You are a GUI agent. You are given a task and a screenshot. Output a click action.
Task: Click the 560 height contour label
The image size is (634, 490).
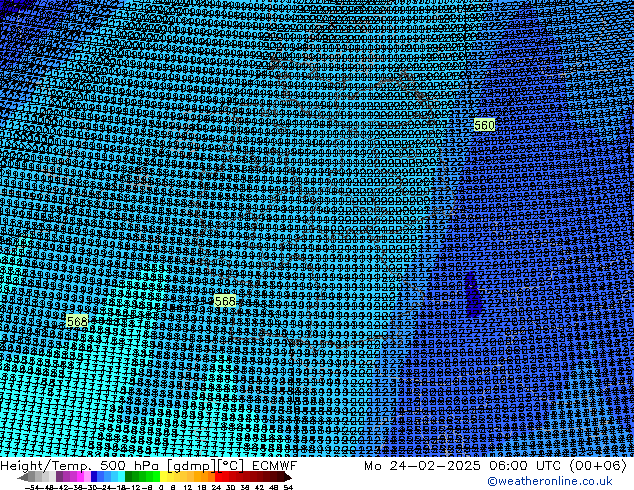(484, 125)
